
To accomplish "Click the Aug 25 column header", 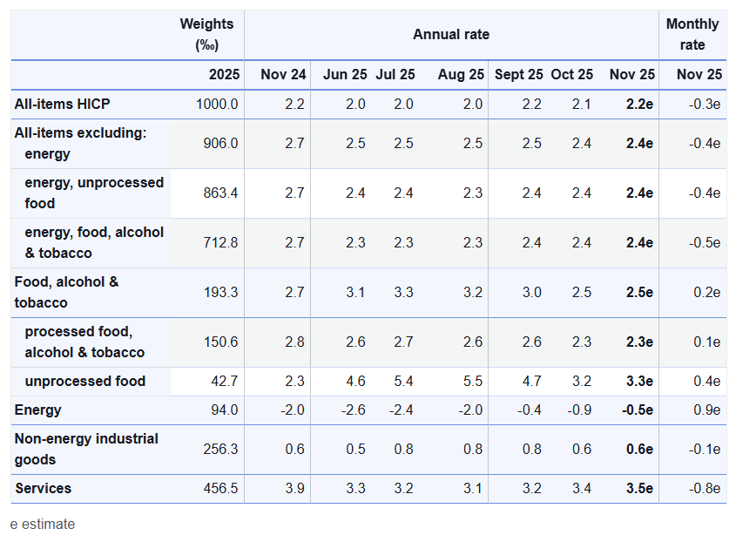I will 461,75.
